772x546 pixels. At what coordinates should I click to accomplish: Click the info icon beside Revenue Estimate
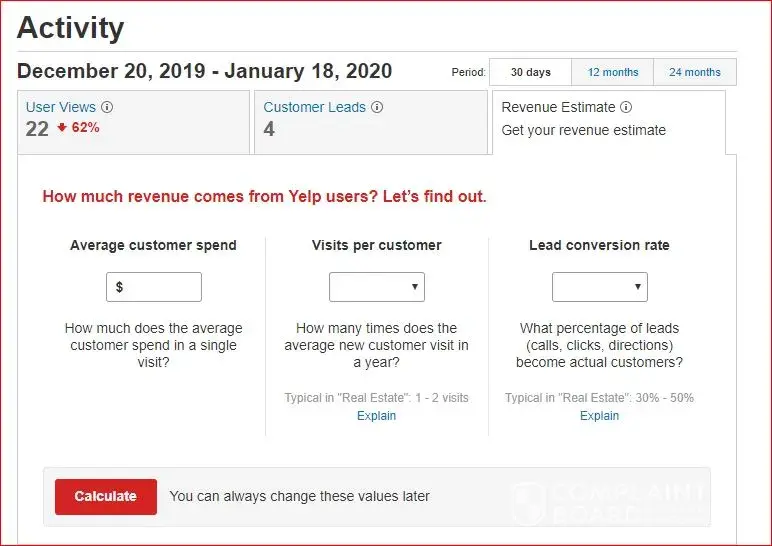point(626,107)
